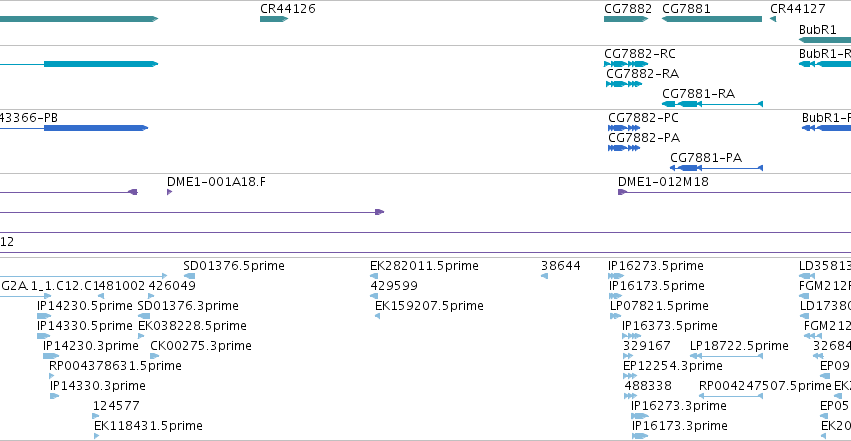The height and width of the screenshot is (441, 851).
Task: Select the LP18722.5prime EST label
Action: pos(739,346)
